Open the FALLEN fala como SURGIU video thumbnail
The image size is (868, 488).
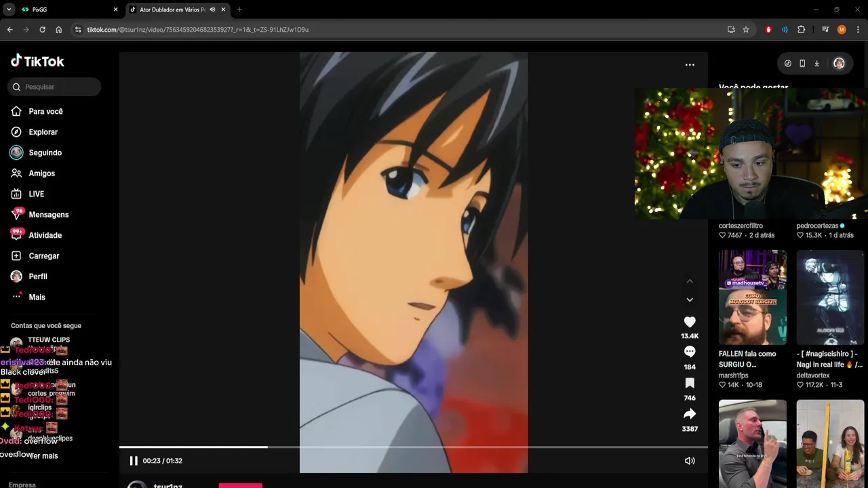pyautogui.click(x=753, y=298)
